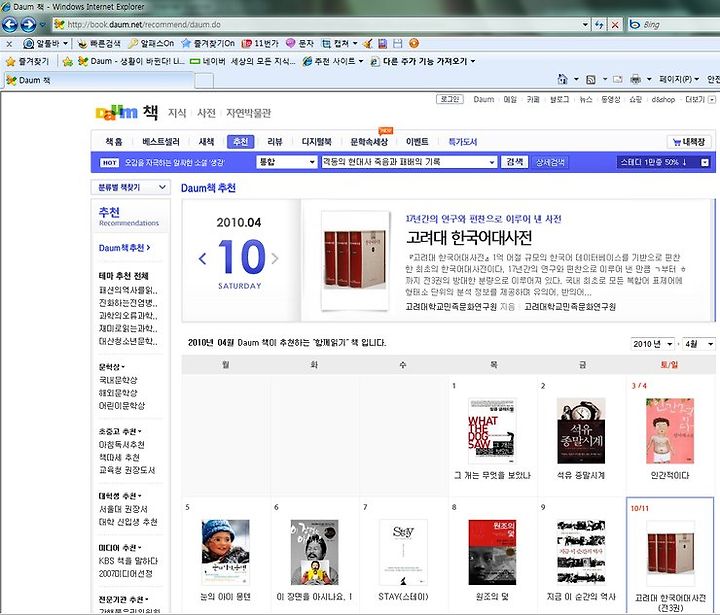The height and width of the screenshot is (615, 720).
Task: Open the 즐겨찾기 favorites star button
Action: [x=27, y=61]
